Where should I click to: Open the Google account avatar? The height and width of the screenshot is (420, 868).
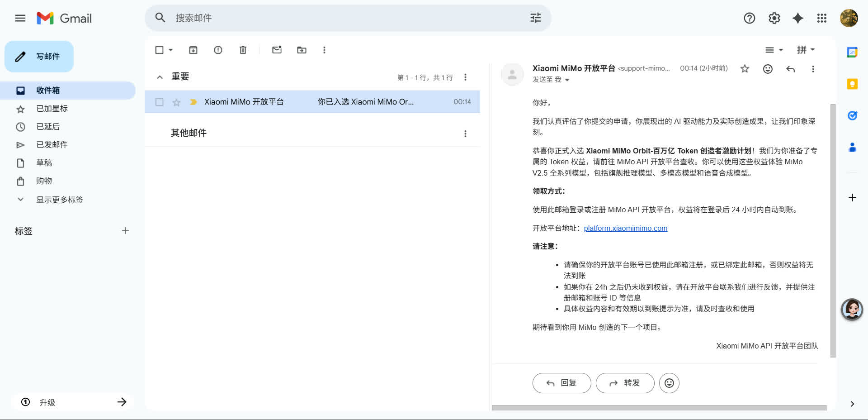pyautogui.click(x=849, y=18)
